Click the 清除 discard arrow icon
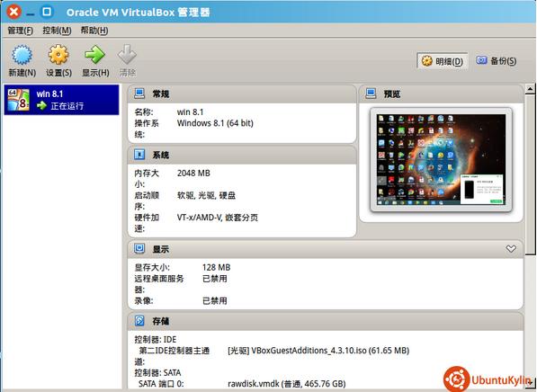Viewport: 537px width, 392px height. click(127, 55)
